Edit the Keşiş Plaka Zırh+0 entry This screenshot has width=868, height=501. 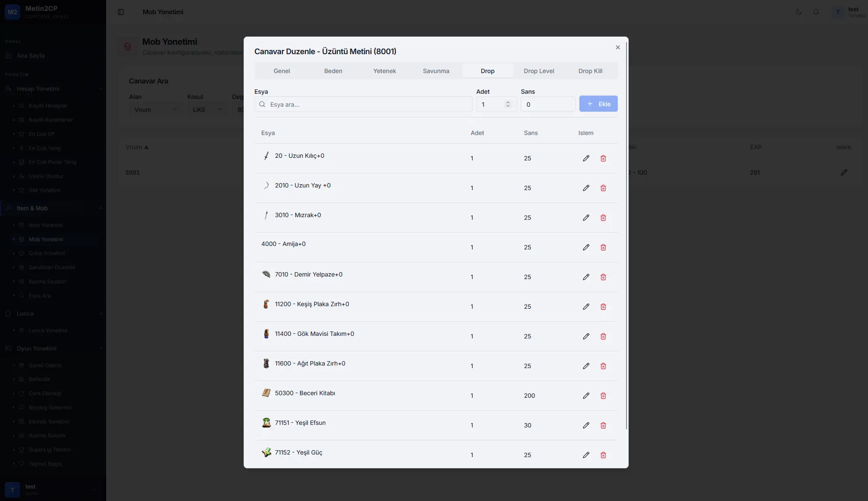(x=586, y=307)
